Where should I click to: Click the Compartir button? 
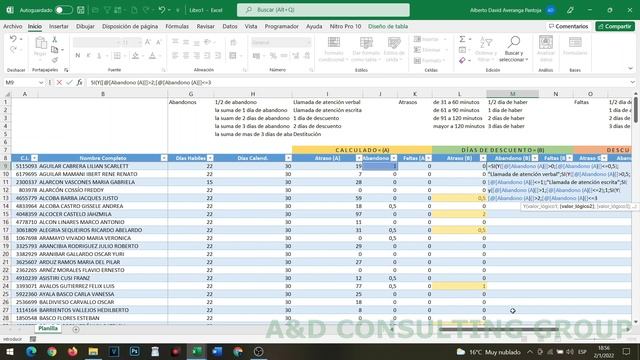(615, 26)
